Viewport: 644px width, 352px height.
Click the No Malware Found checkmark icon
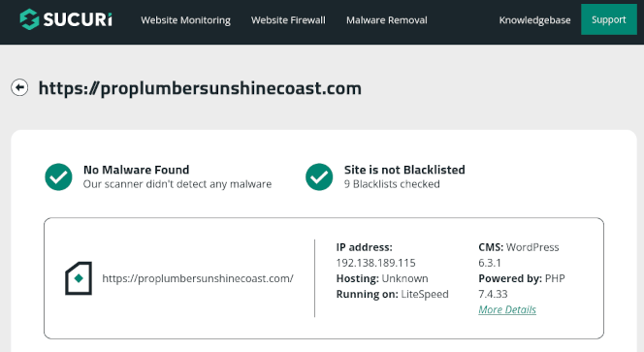click(x=58, y=177)
